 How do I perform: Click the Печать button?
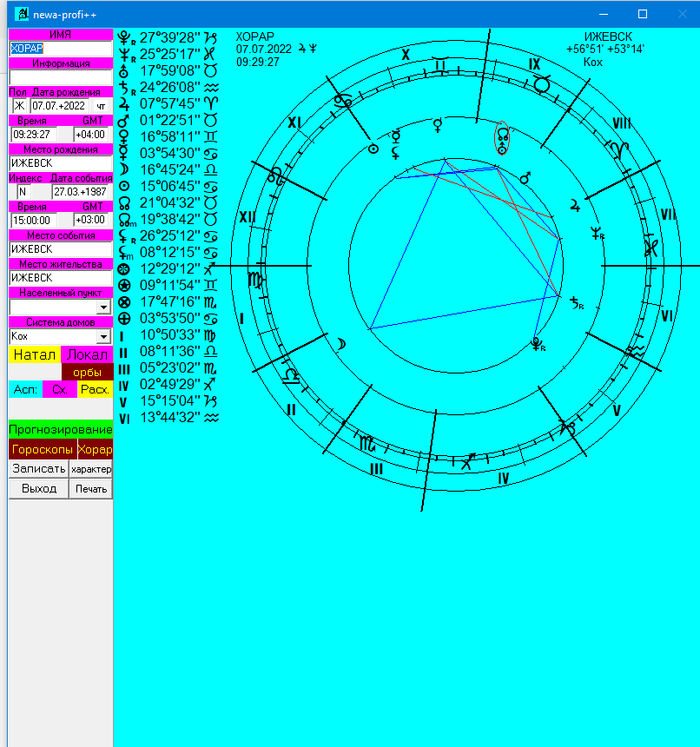91,489
